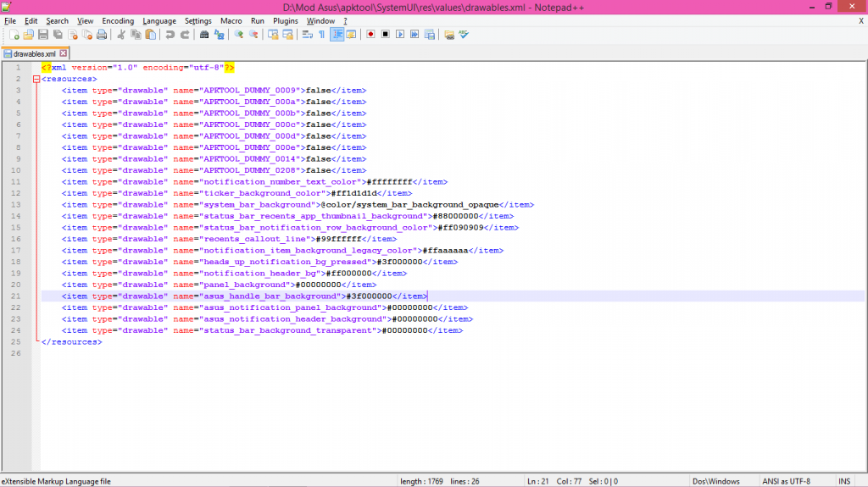Click the Print toolbar icon

point(102,35)
